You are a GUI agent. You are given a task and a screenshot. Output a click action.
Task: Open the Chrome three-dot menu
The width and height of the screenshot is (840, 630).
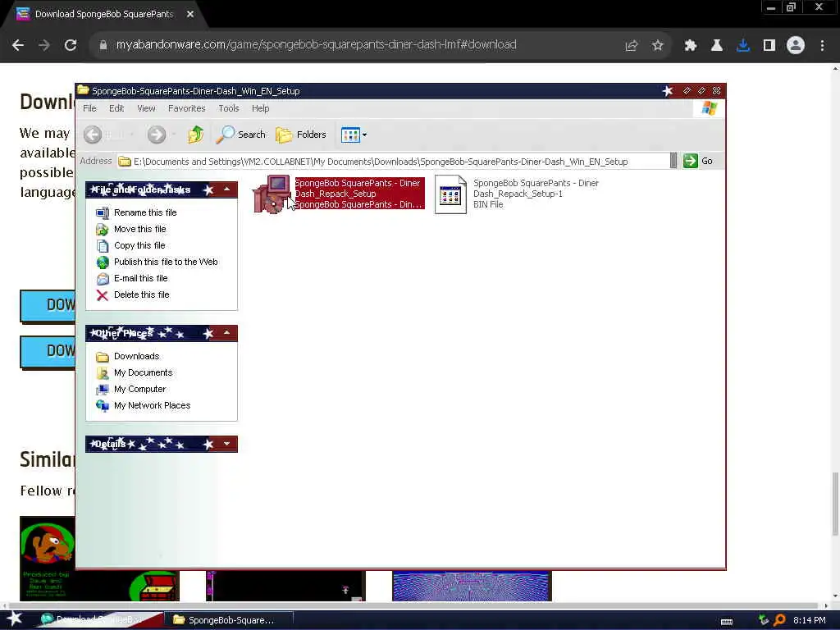[822, 46]
